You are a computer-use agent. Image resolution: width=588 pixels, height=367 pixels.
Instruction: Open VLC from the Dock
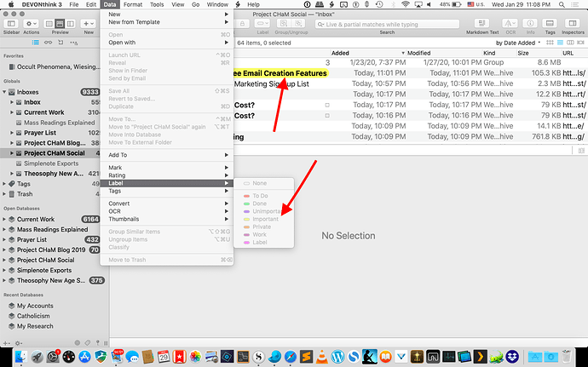click(322, 356)
